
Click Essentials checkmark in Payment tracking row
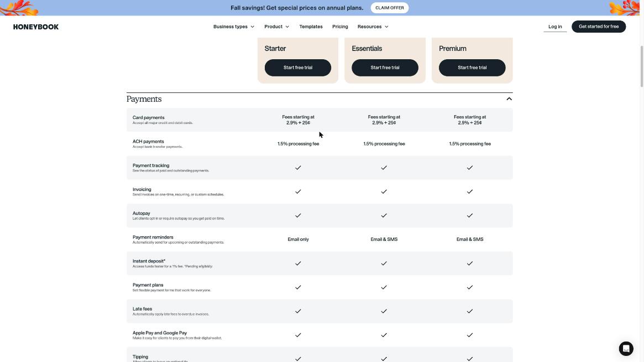click(384, 168)
